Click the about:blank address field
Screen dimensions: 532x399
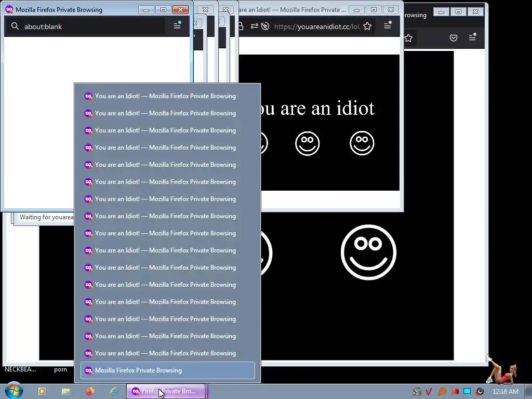pos(86,26)
